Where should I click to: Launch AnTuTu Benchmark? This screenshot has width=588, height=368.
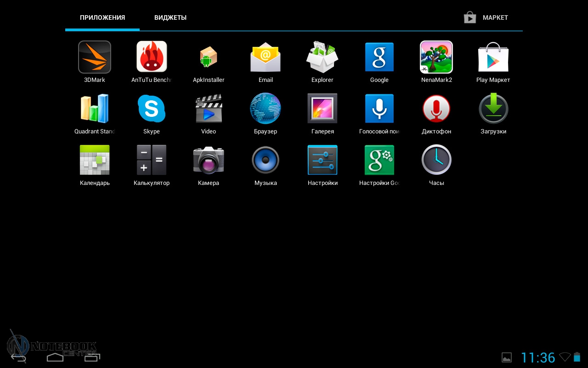(152, 57)
